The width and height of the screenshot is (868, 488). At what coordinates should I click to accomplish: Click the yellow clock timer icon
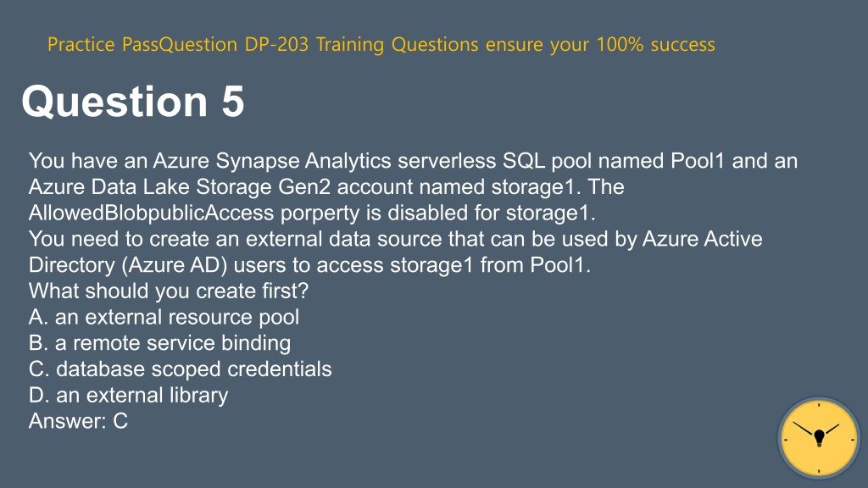point(819,438)
